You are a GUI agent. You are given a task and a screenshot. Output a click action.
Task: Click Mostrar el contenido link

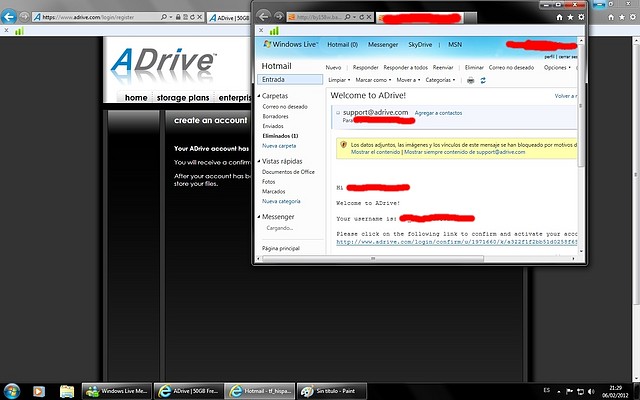click(376, 152)
